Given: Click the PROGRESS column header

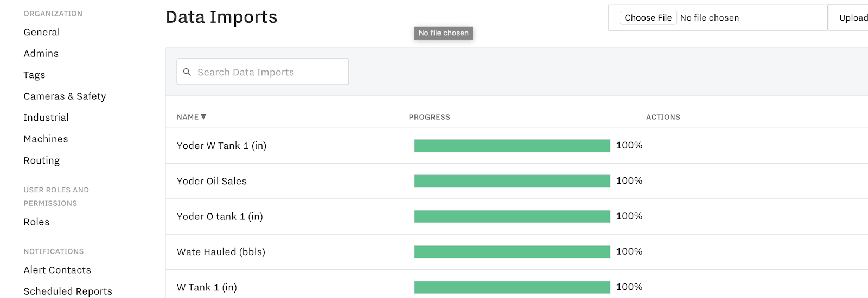Looking at the screenshot, I should point(430,117).
